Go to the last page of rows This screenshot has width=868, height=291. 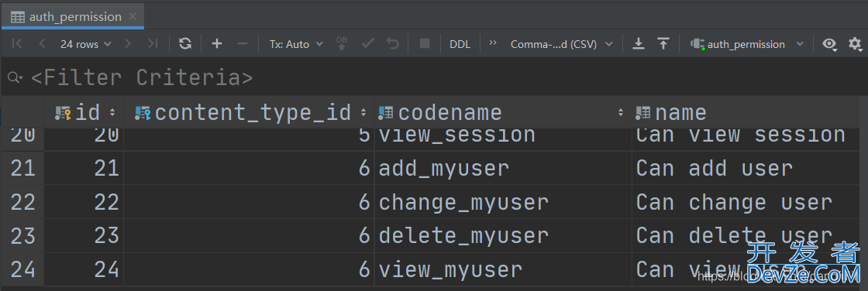pyautogui.click(x=153, y=43)
